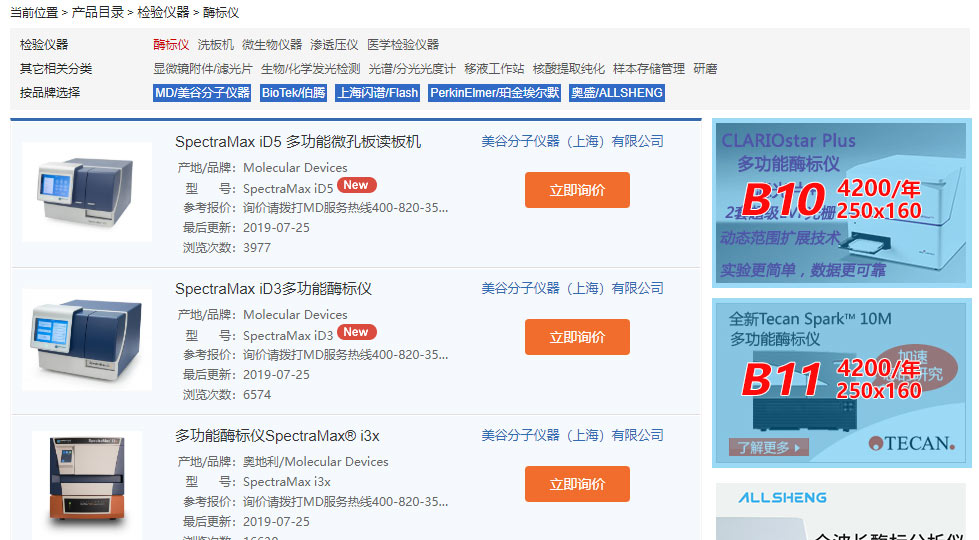Choose the PerkinElmer/珀金埃尔默 brand filter

495,93
